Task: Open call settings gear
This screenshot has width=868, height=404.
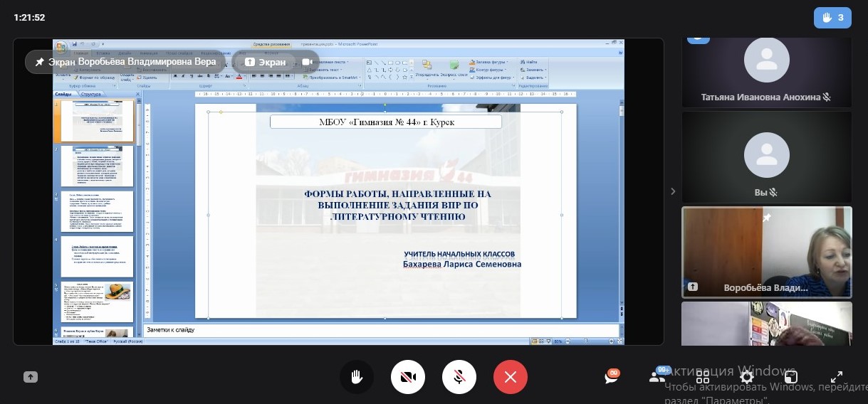Action: [x=747, y=377]
